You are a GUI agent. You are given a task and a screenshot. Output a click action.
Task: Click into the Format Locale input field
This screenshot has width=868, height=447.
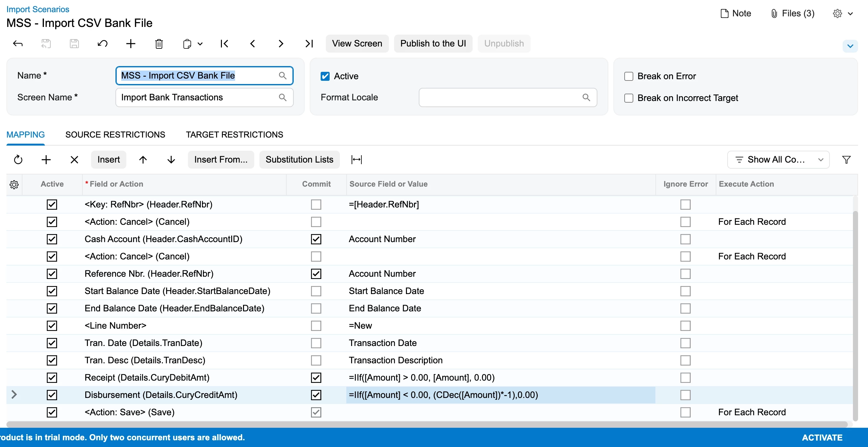click(499, 98)
